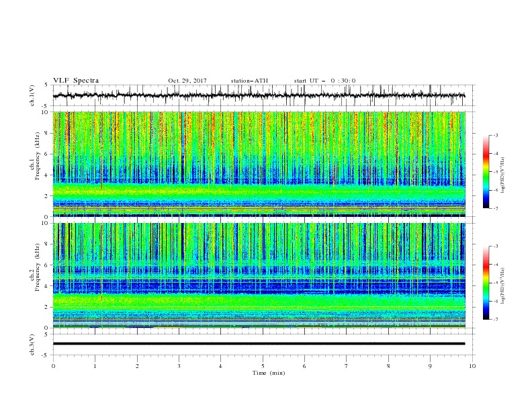This screenshot has height=411, width=532.
Task: Click the "-3" tick on the upper color bar
Action: coord(496,135)
